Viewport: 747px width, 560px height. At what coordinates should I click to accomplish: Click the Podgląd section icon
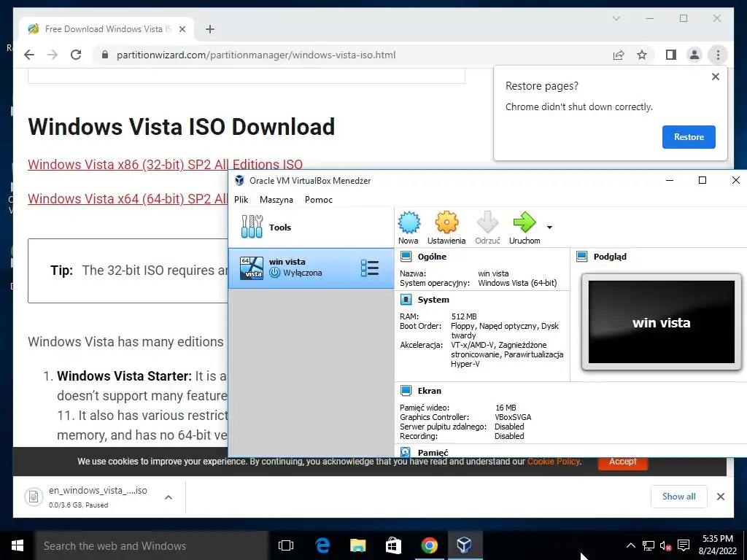[581, 257]
